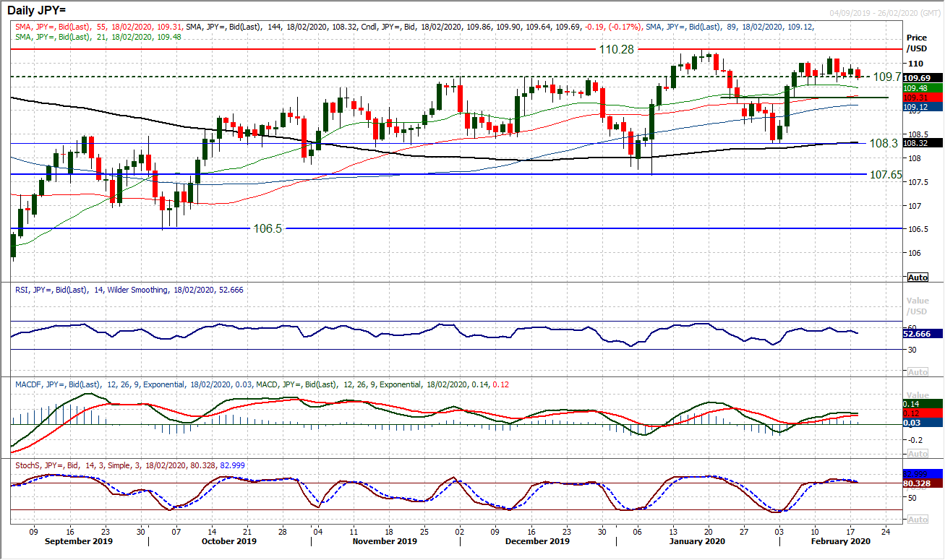Click the 108.3 support level label
Screen dimensions: 945x560
pos(884,144)
